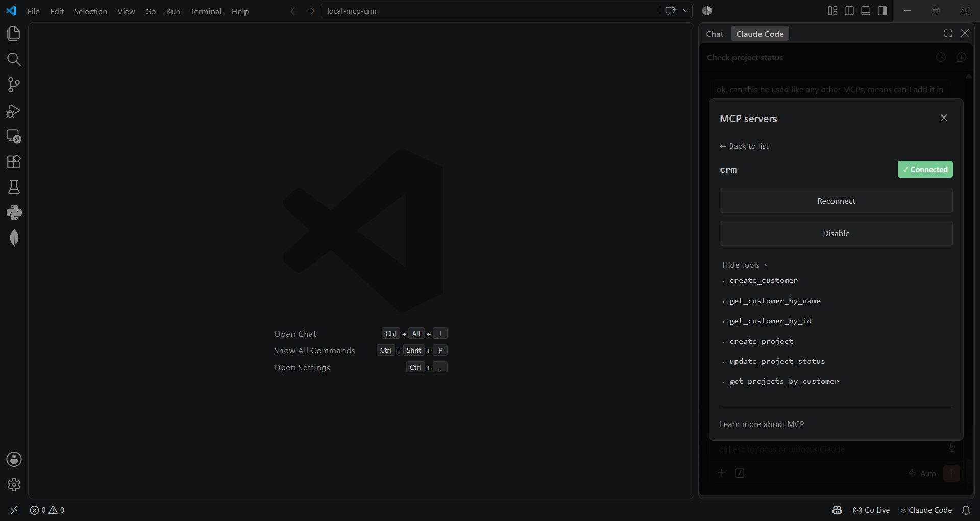Close the secondary side bar panel
The height and width of the screenshot is (521, 980).
(965, 33)
